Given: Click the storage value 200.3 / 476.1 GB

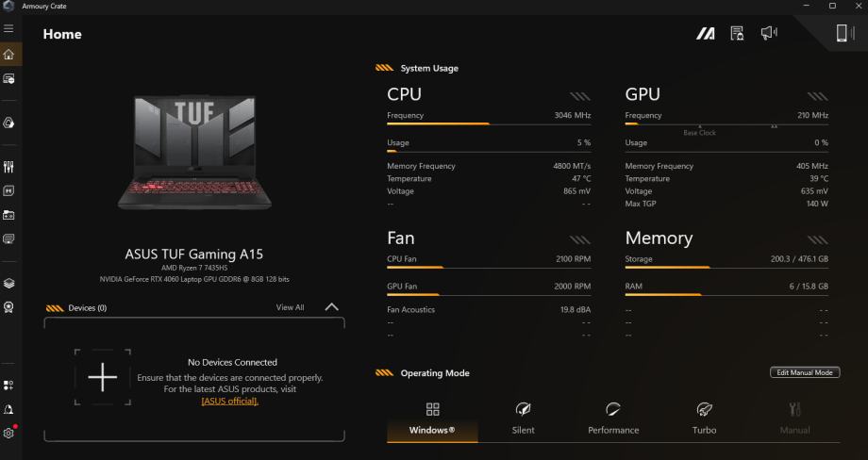Looking at the screenshot, I should (799, 258).
